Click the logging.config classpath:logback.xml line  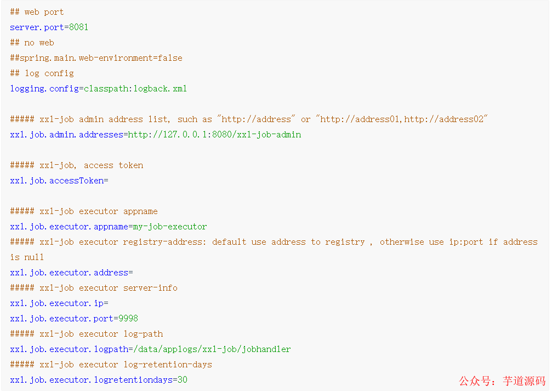[x=98, y=89]
